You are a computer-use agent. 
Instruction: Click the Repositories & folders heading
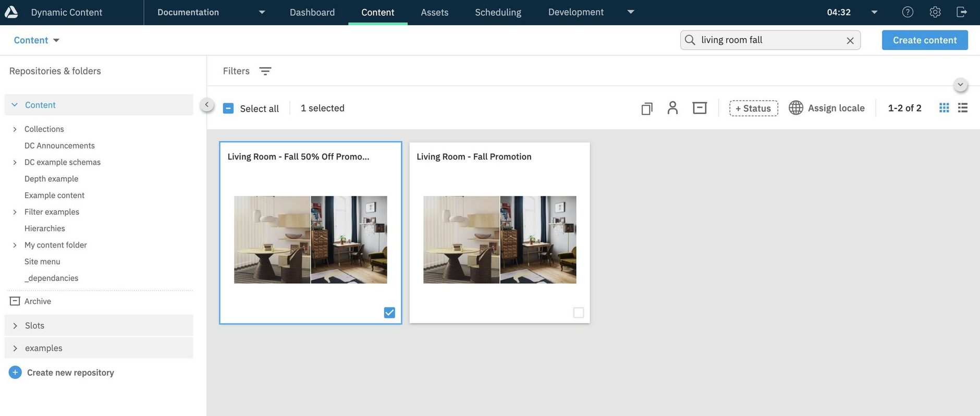55,71
